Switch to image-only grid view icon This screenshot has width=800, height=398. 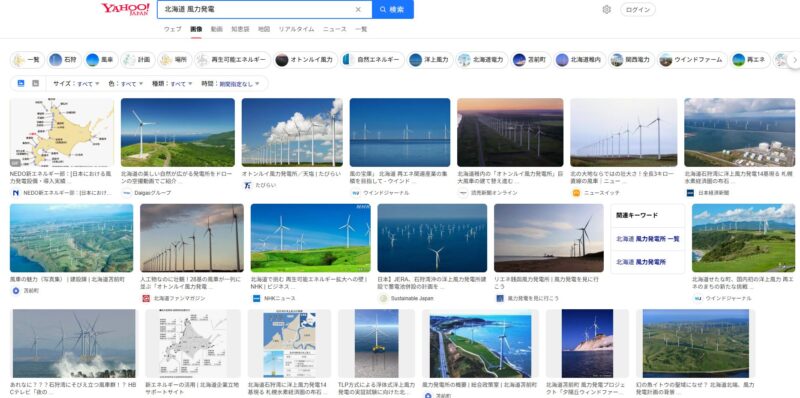[x=21, y=83]
